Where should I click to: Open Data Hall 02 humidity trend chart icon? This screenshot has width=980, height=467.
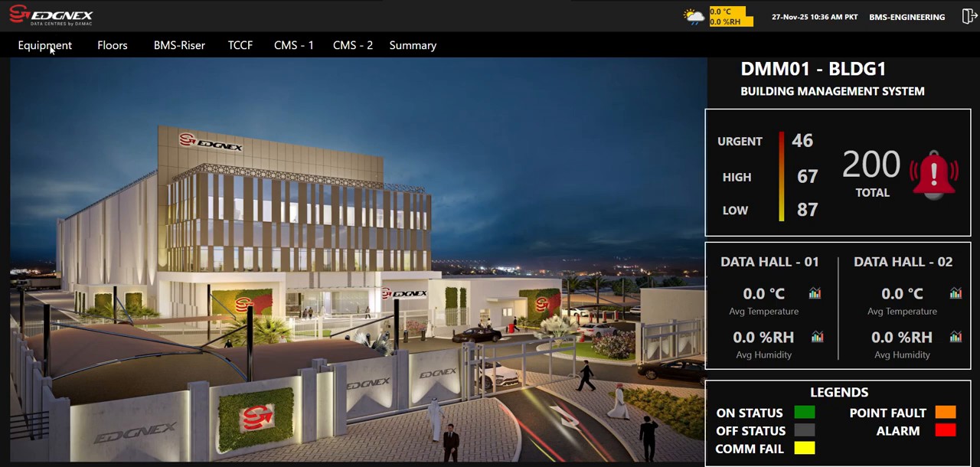[955, 337]
